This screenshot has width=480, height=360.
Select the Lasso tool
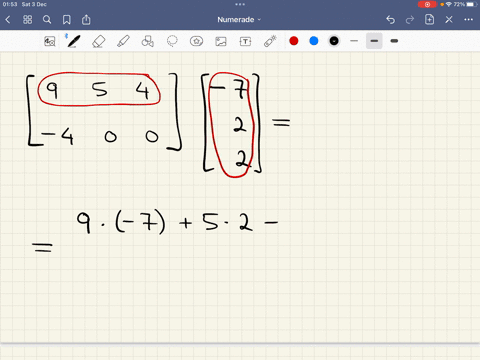click(x=172, y=41)
